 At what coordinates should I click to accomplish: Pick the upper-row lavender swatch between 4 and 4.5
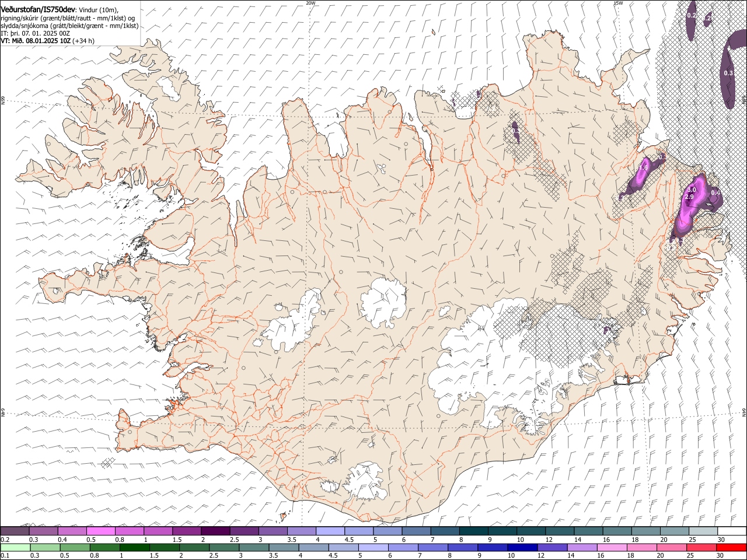point(330,531)
